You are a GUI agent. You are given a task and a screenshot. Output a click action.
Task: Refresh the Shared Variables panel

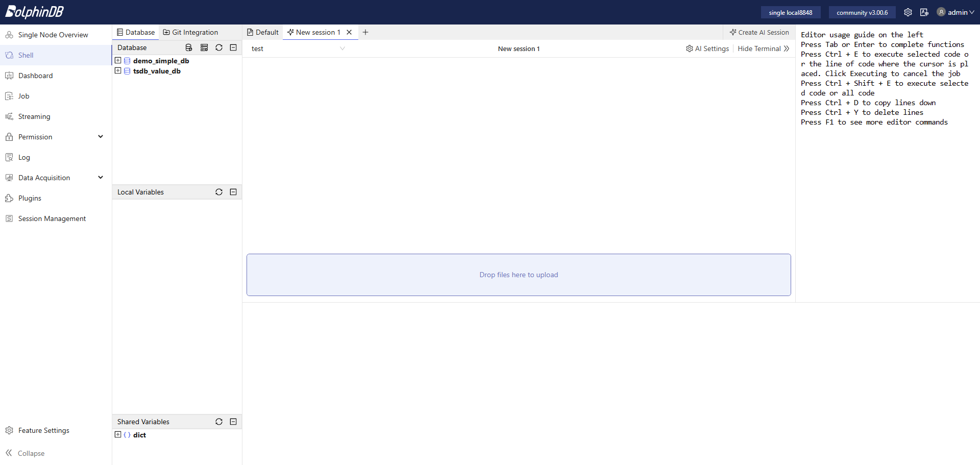coord(219,422)
